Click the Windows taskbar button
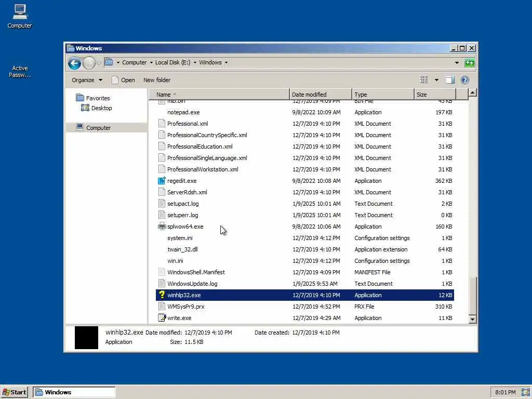The image size is (532, 399). tap(74, 392)
